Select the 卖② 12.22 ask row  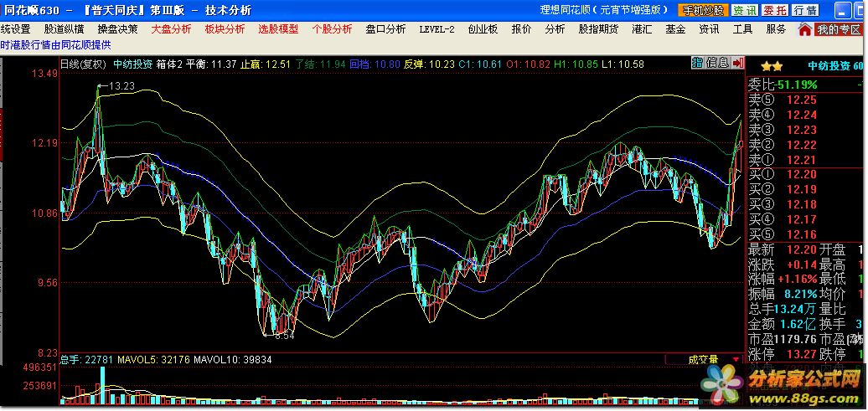[806, 145]
